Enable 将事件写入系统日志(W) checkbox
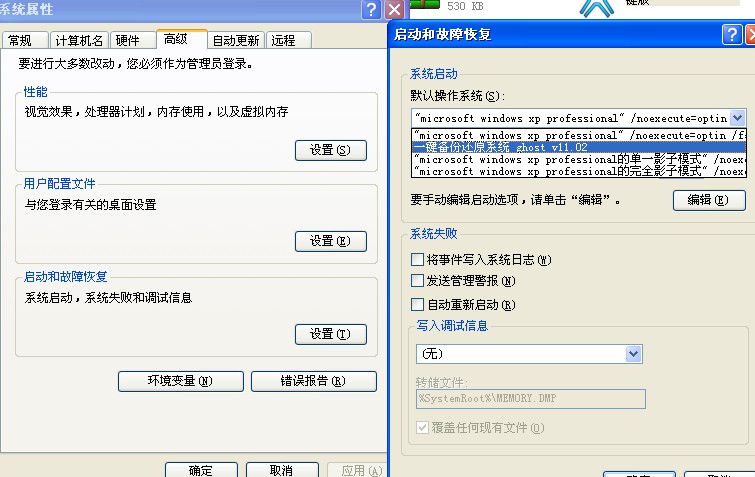755x477 pixels. (417, 260)
